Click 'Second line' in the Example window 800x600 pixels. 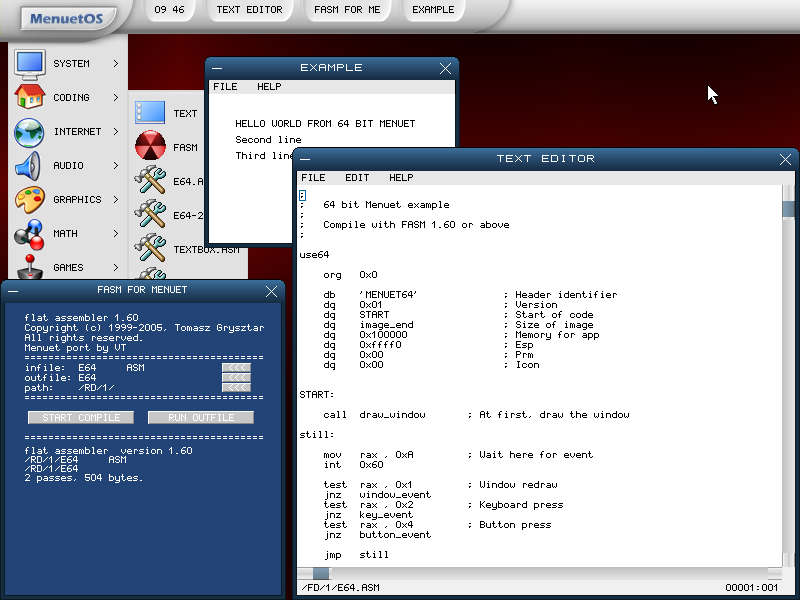[x=268, y=140]
